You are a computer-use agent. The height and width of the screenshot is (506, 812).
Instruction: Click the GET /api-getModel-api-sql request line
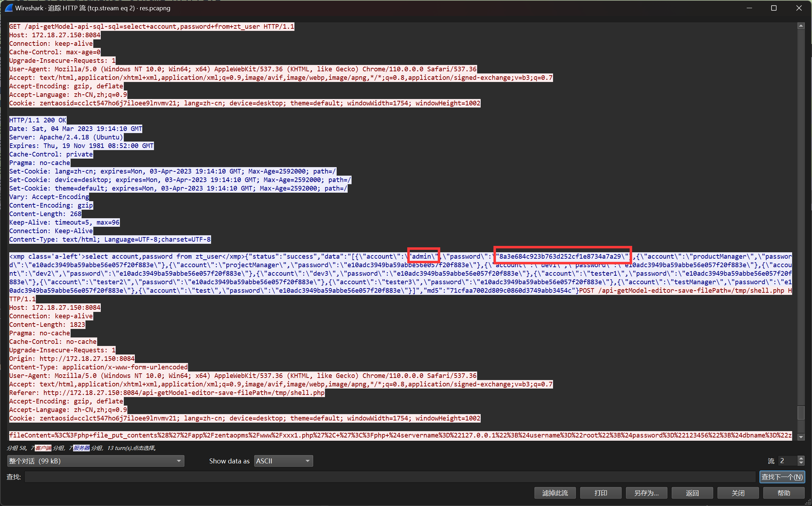coord(151,27)
